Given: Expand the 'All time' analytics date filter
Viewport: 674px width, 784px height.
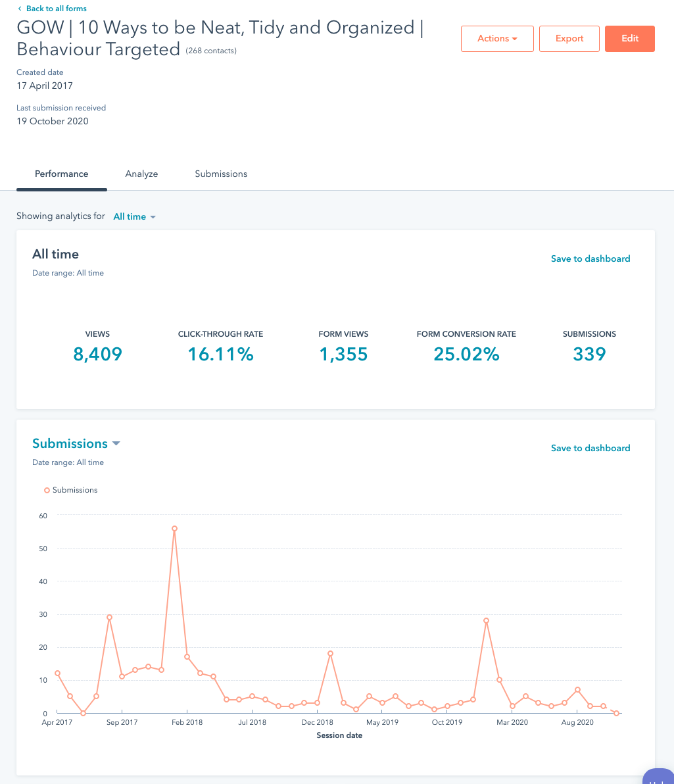Looking at the screenshot, I should (x=134, y=216).
